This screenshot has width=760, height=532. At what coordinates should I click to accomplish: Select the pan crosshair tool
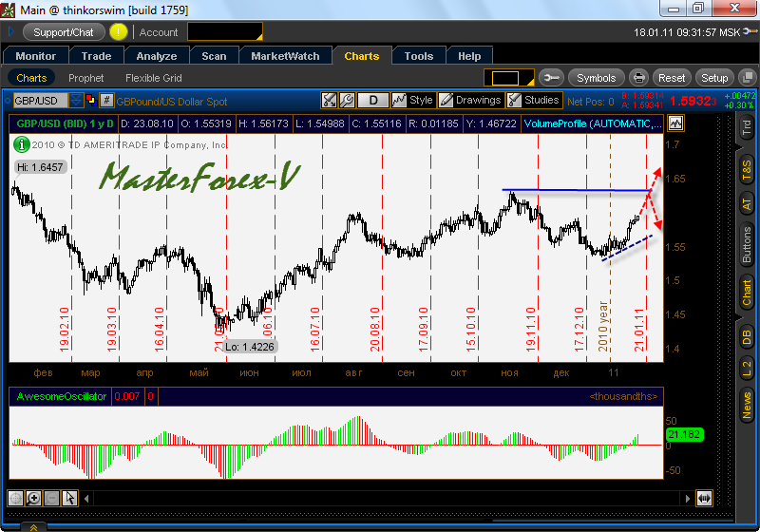coord(15,498)
